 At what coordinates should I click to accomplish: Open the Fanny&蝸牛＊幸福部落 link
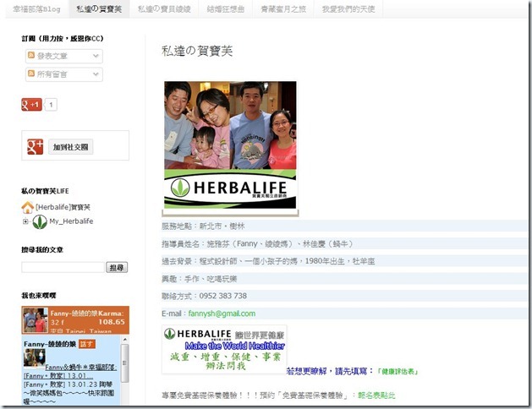pyautogui.click(x=80, y=367)
